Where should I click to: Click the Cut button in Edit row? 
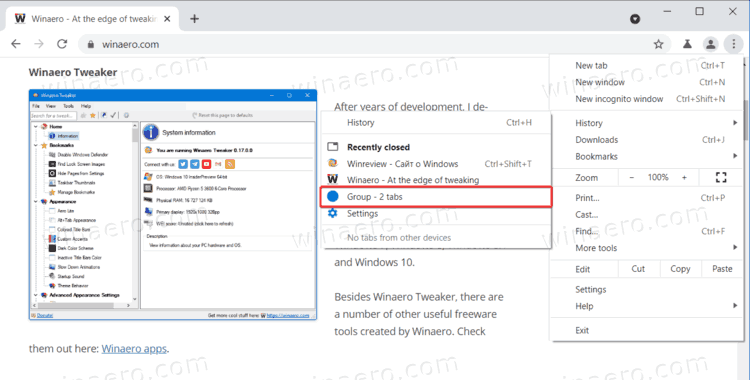point(639,269)
